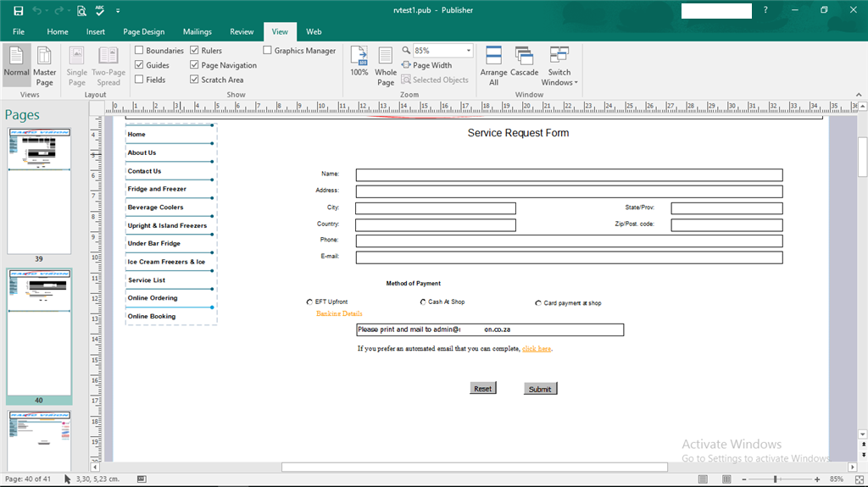This screenshot has height=487, width=868.
Task: Follow the 'click here' link
Action: (x=536, y=348)
